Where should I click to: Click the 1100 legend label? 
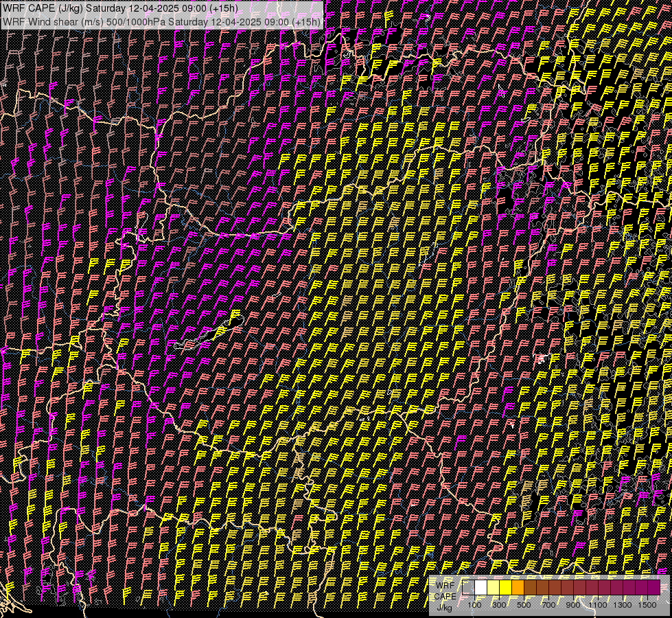pos(597,605)
